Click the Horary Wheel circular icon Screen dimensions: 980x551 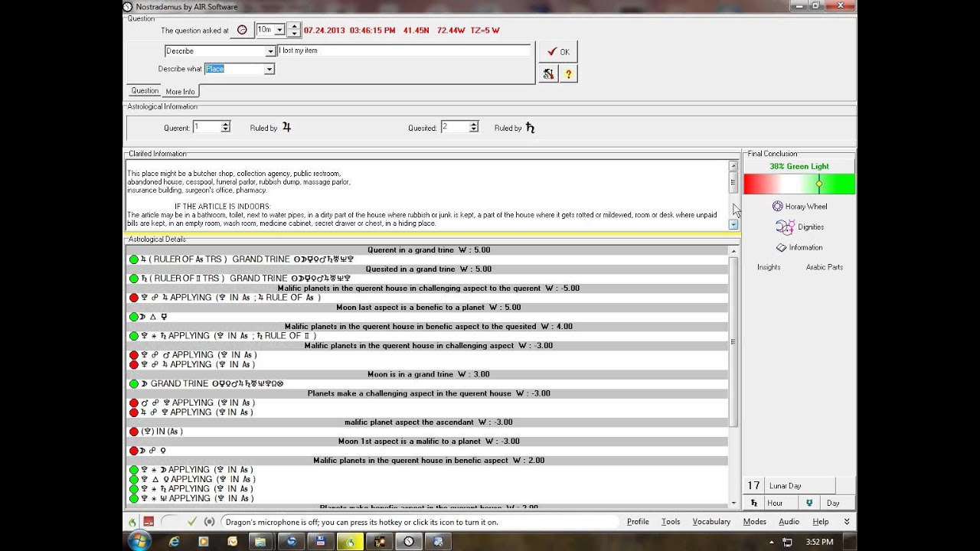tap(777, 206)
